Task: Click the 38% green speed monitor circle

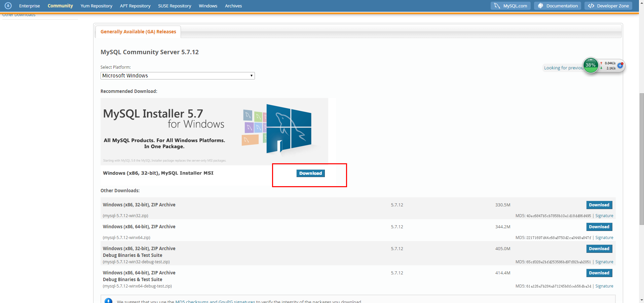Action: click(x=591, y=65)
